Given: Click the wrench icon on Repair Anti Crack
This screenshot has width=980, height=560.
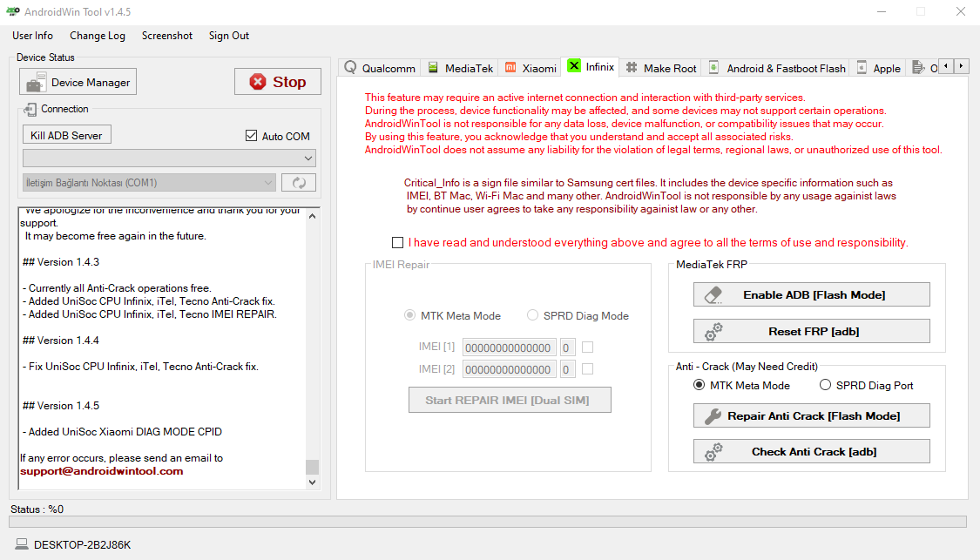Looking at the screenshot, I should tap(713, 416).
